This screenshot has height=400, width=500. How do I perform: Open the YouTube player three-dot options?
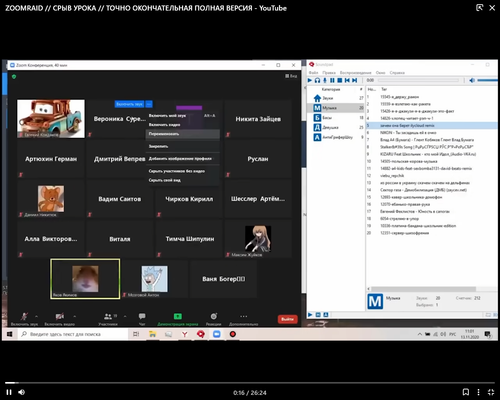478,392
